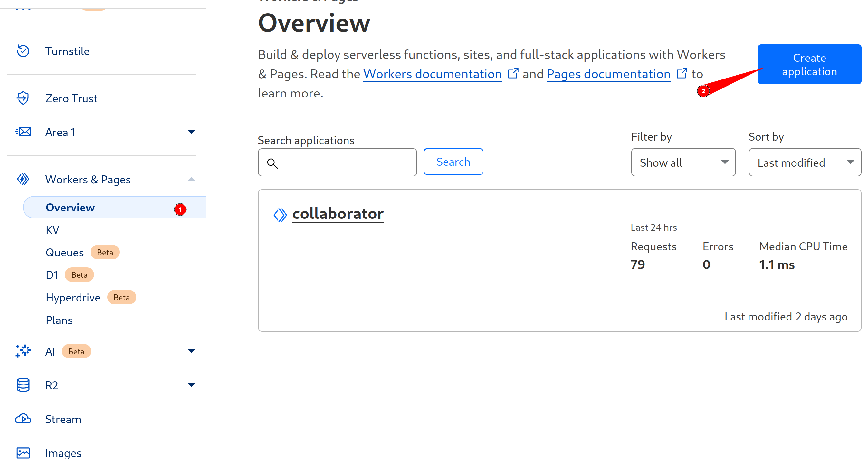Open the collaborator application link
Image resolution: width=868 pixels, height=473 pixels.
(338, 214)
